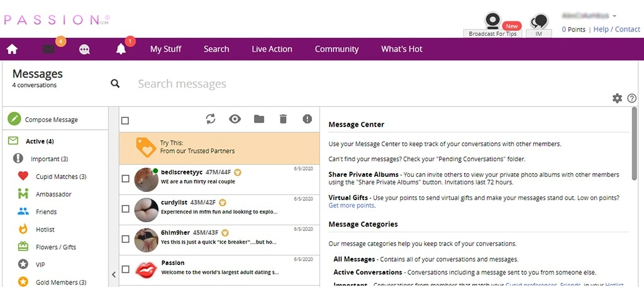Tick the select-all messages checkbox
Viewport: 644px width, 287px height.
point(125,120)
